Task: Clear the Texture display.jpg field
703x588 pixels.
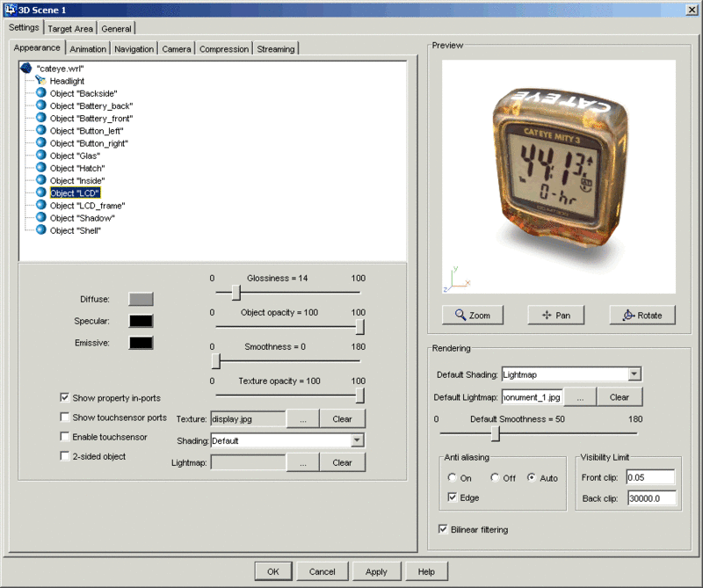Action: click(342, 419)
